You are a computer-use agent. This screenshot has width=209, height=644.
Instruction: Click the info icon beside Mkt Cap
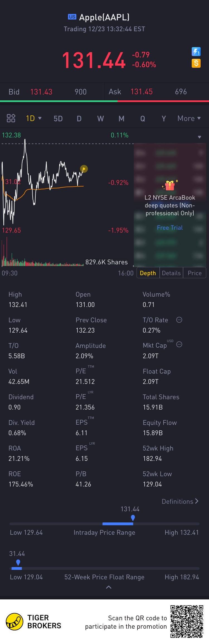click(179, 344)
